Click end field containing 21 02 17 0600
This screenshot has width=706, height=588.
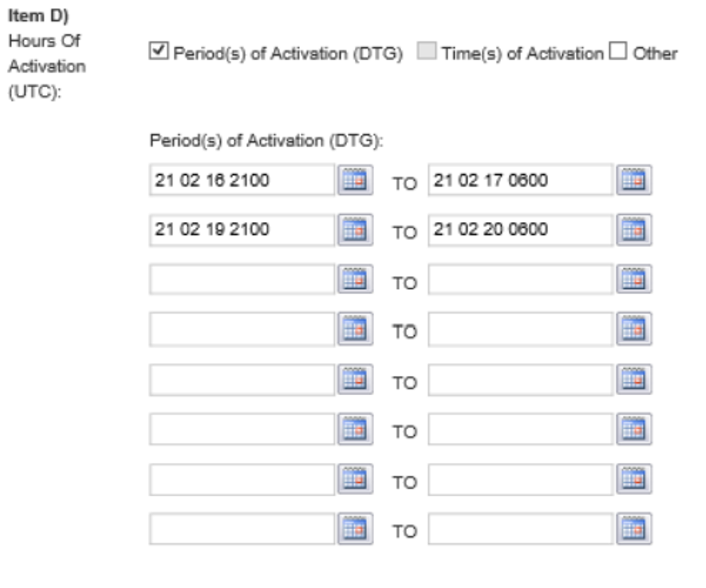pos(521,180)
